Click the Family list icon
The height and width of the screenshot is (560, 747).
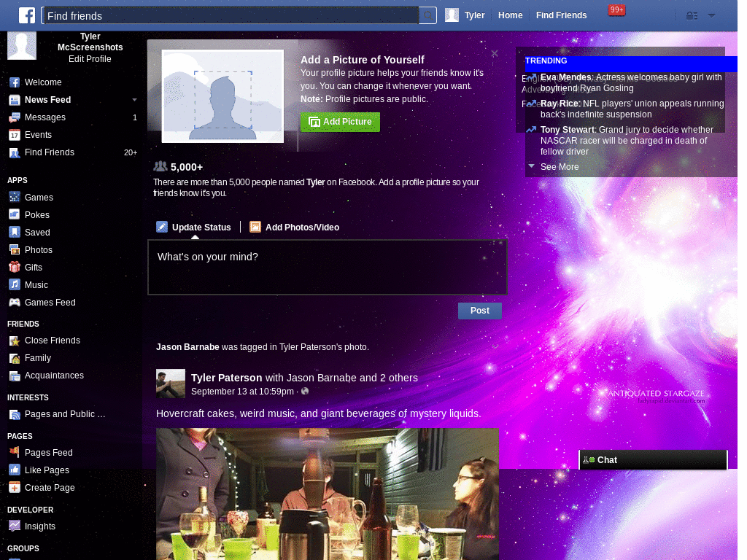click(x=15, y=358)
